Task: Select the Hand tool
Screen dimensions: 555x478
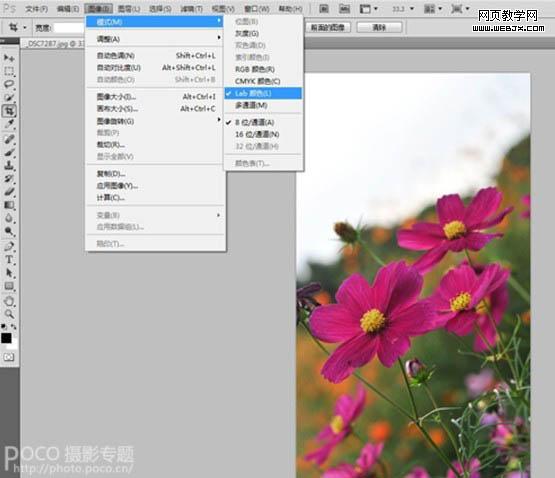Action: pyautogui.click(x=9, y=301)
